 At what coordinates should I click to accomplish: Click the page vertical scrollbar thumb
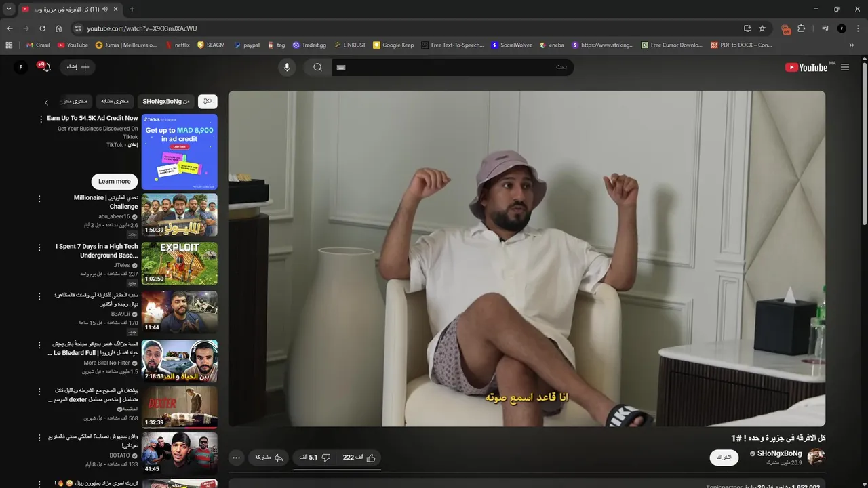[864, 144]
